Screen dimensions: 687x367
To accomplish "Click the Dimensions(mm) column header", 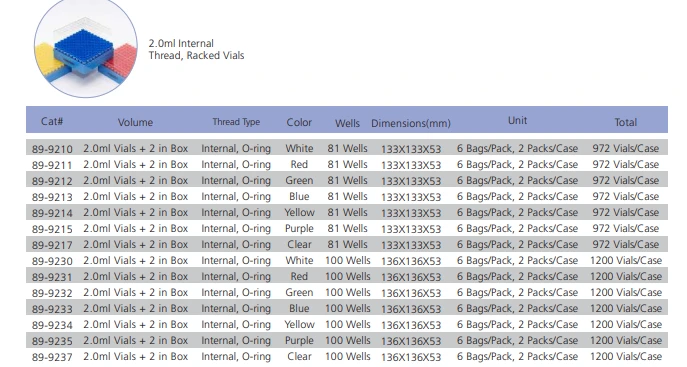I will pos(411,123).
